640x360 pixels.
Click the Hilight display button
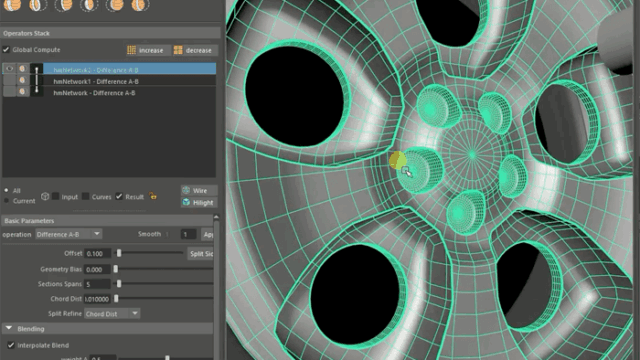[199, 202]
